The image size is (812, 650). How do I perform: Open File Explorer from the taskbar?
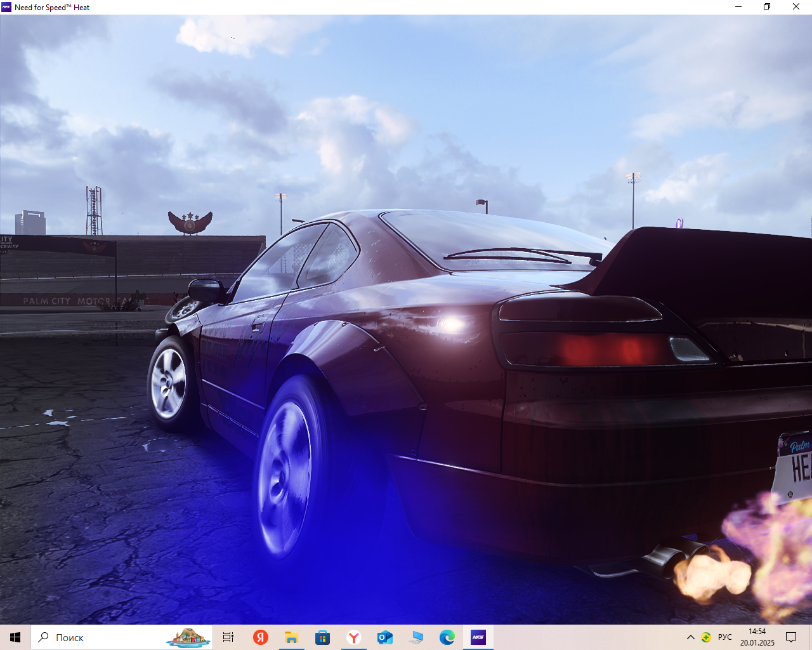click(x=291, y=637)
